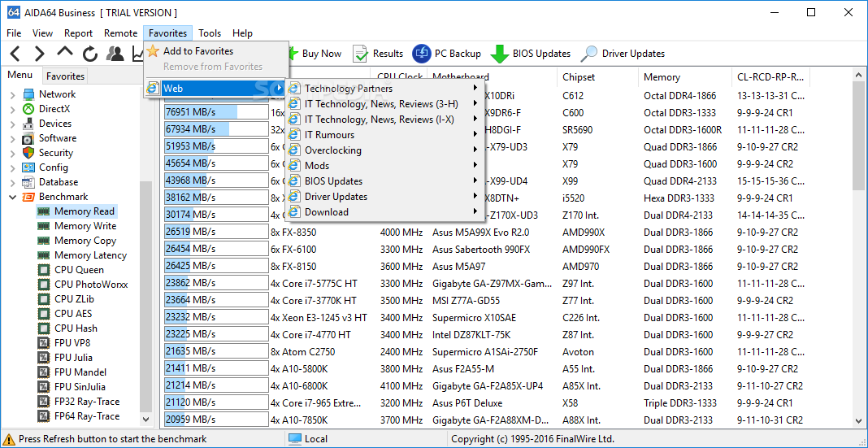
Task: Expand the Network tree node
Action: coord(13,94)
